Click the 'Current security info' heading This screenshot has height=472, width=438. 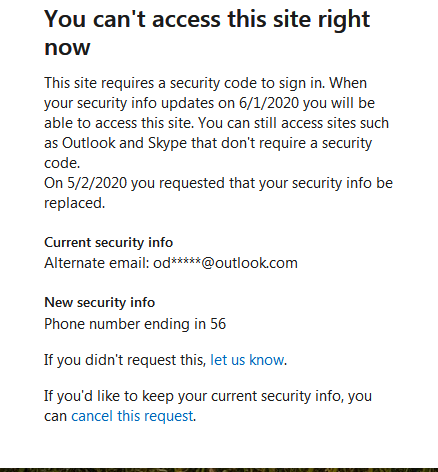pyautogui.click(x=108, y=242)
